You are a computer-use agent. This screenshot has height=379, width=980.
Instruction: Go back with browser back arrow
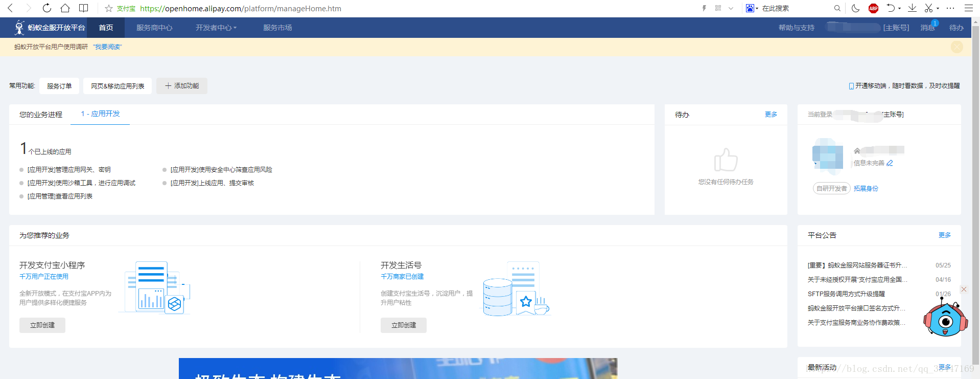pyautogui.click(x=10, y=8)
